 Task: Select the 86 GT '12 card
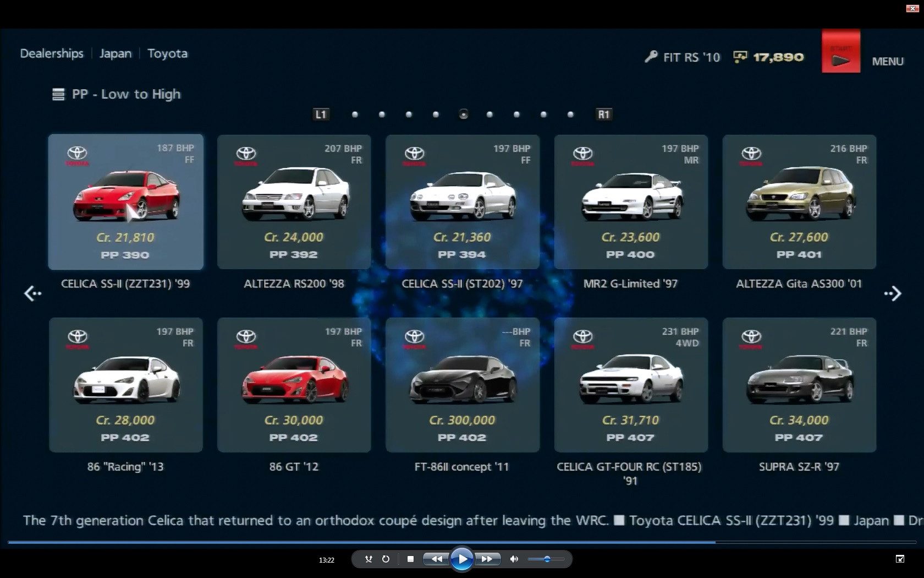(294, 385)
